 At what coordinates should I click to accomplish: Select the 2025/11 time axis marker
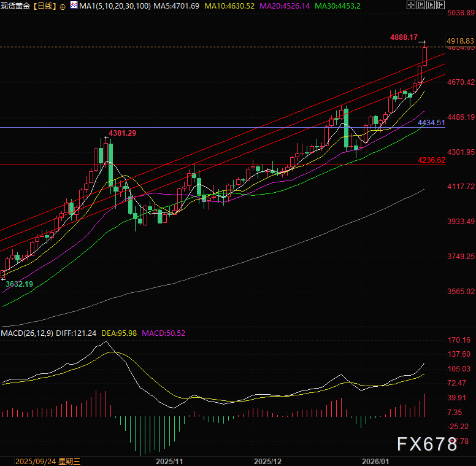point(169,460)
